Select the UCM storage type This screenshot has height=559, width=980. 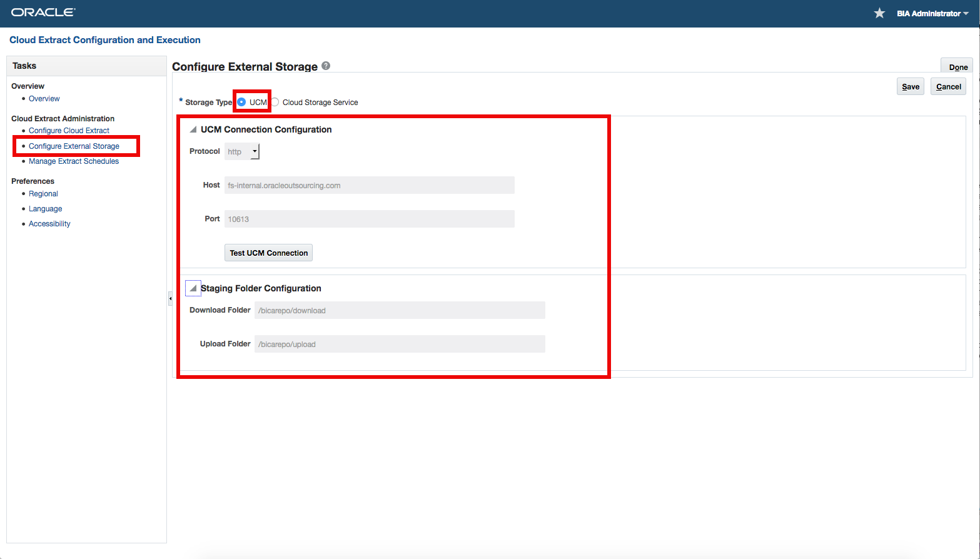click(242, 103)
